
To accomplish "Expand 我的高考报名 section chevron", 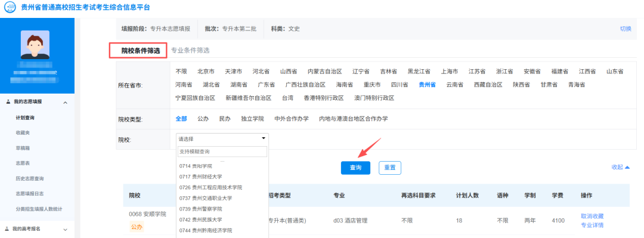I will [65, 229].
